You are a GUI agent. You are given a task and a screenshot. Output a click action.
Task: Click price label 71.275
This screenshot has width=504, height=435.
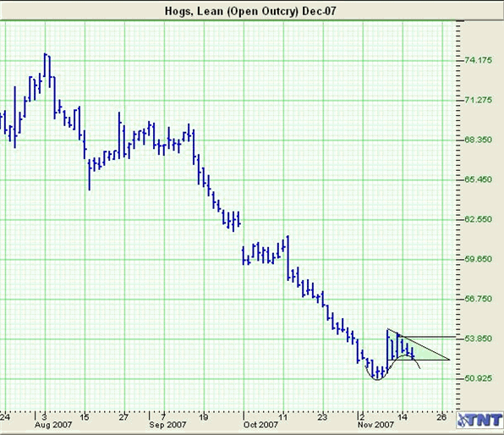[479, 100]
